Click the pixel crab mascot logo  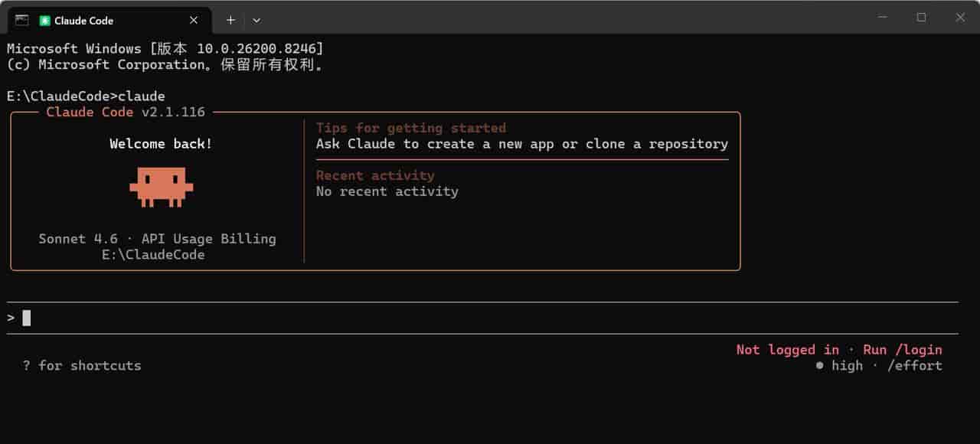point(161,188)
